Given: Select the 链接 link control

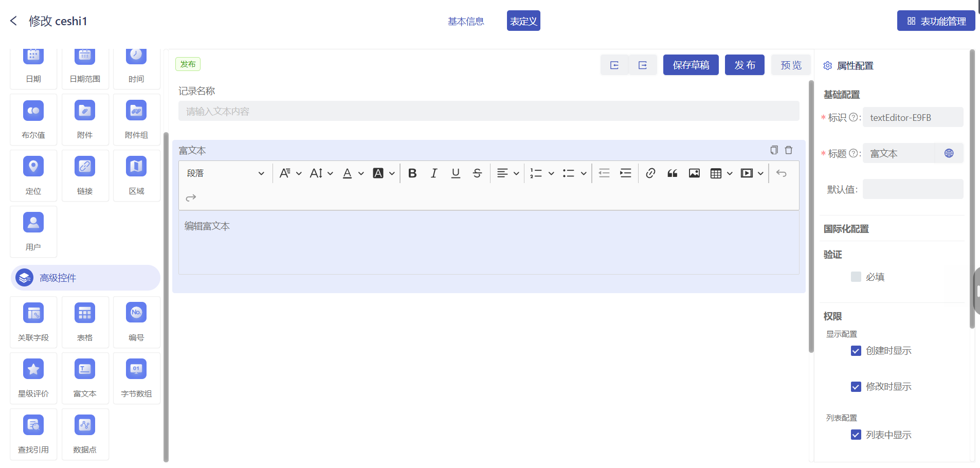Looking at the screenshot, I should (x=85, y=175).
